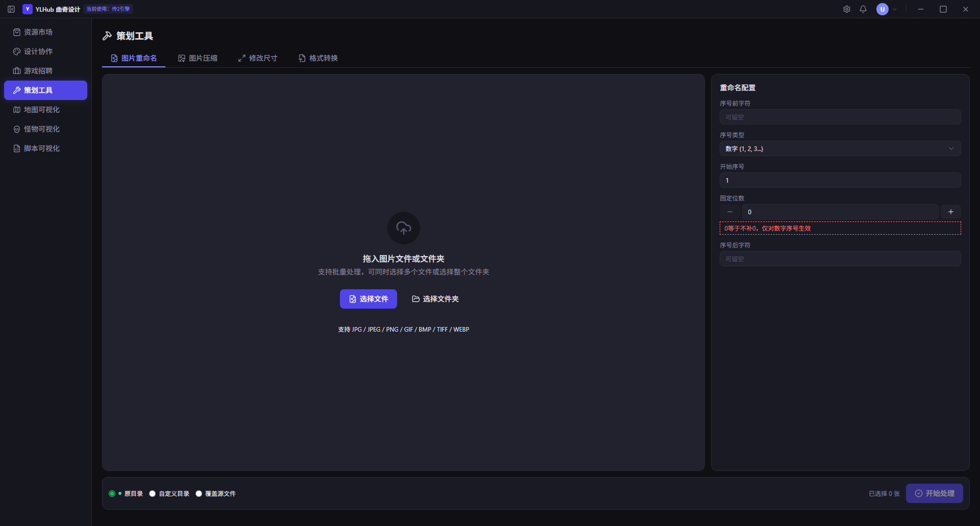Open 设计协作 in sidebar
Viewport: 980px width, 526px height.
point(45,52)
